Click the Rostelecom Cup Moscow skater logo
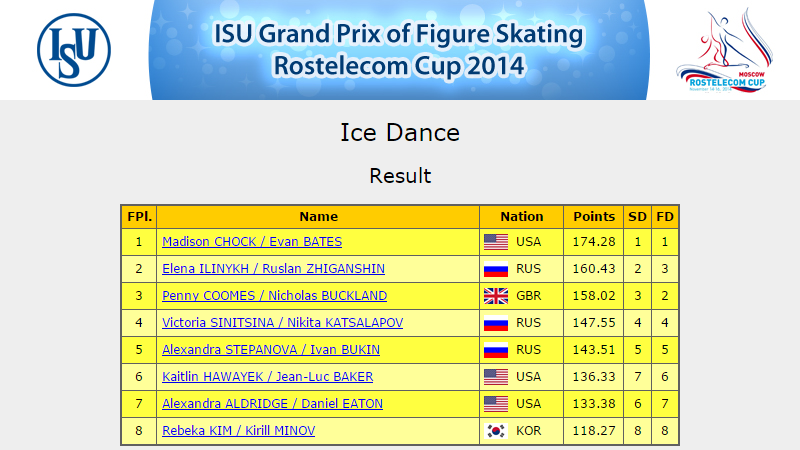 pyautogui.click(x=724, y=50)
